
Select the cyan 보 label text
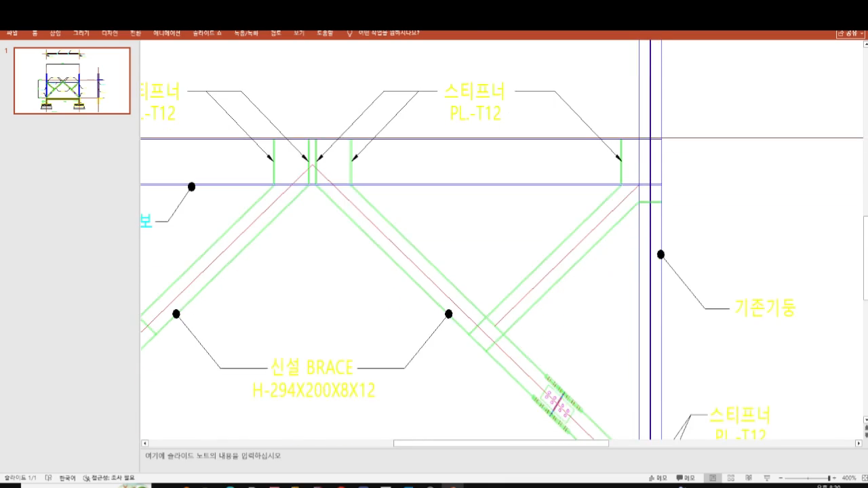pyautogui.click(x=146, y=221)
